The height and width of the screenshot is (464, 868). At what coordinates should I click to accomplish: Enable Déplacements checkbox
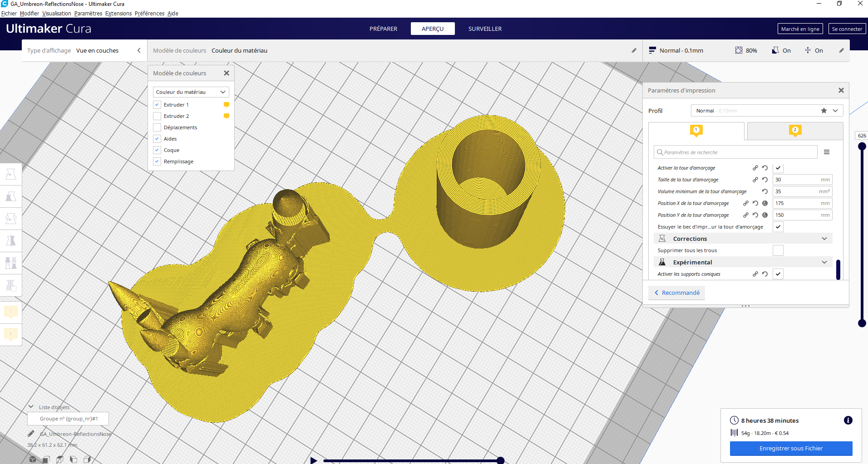157,127
